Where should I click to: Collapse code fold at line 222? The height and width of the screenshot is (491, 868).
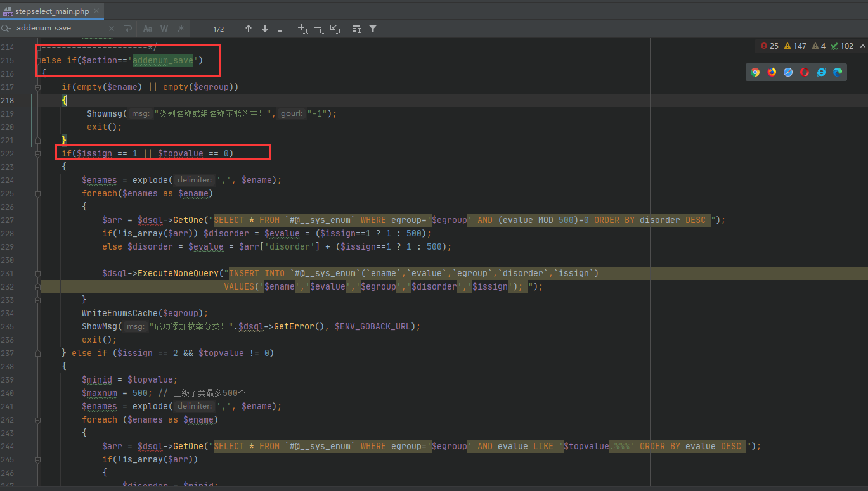(x=38, y=153)
